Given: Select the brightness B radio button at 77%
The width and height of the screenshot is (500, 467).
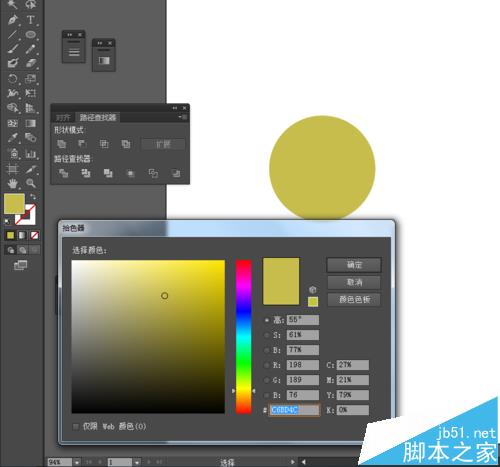Looking at the screenshot, I should pos(267,350).
